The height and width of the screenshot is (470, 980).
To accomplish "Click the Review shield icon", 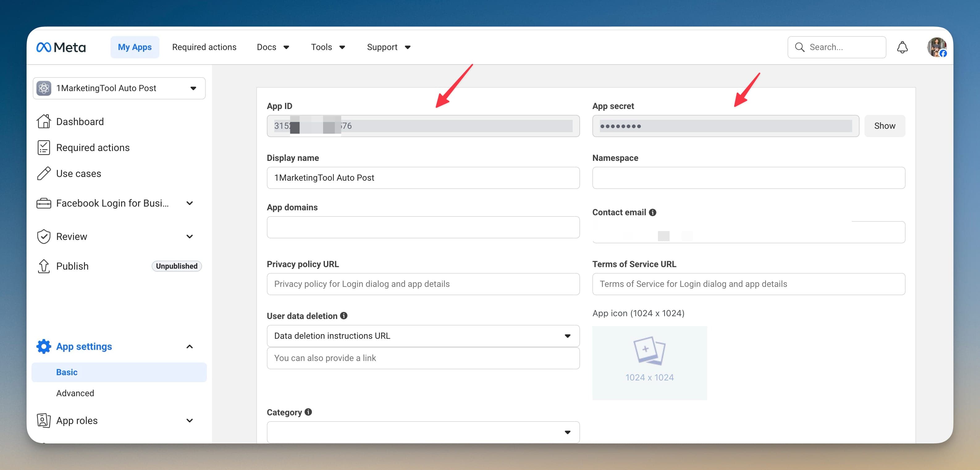I will (x=44, y=236).
